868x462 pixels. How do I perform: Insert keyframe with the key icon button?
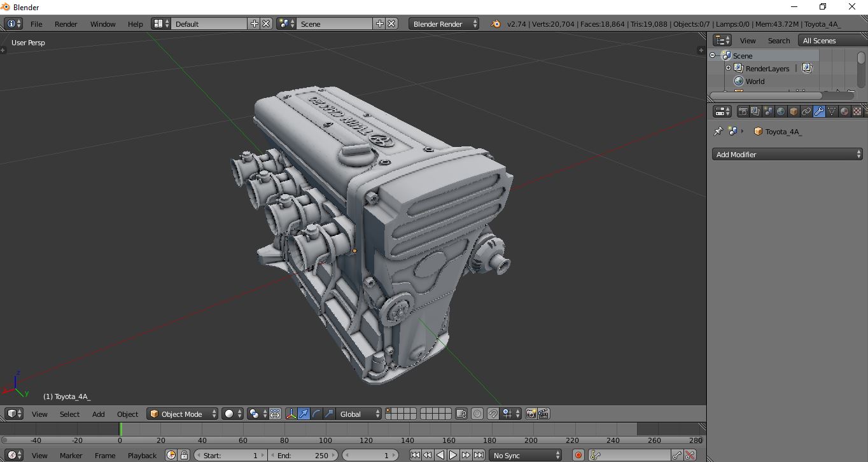677,455
